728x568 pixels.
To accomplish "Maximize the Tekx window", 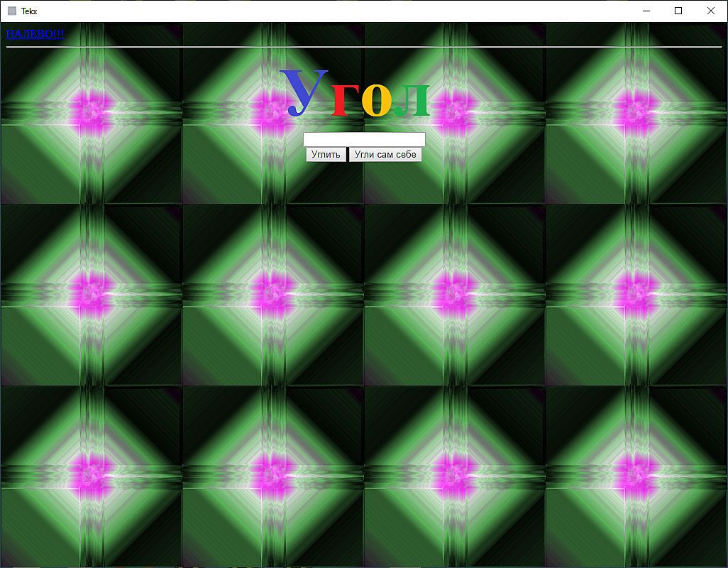I will pyautogui.click(x=678, y=11).
